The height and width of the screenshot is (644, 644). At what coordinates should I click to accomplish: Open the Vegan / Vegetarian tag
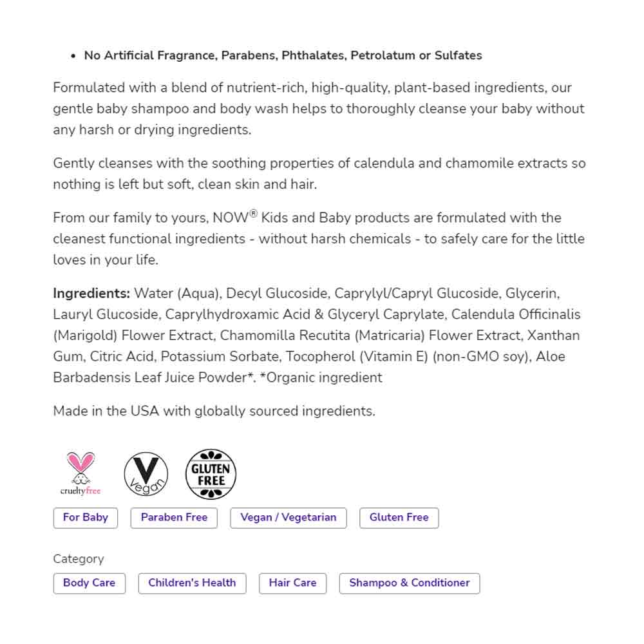[x=288, y=518]
